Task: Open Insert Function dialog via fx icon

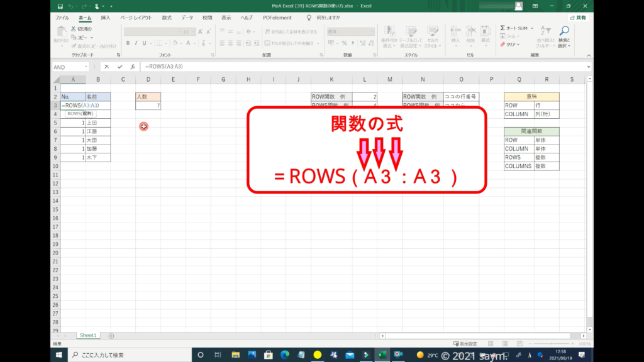Action: pos(132,67)
